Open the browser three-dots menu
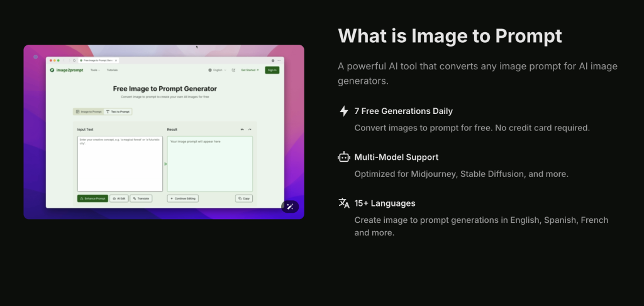644x306 pixels. click(279, 60)
